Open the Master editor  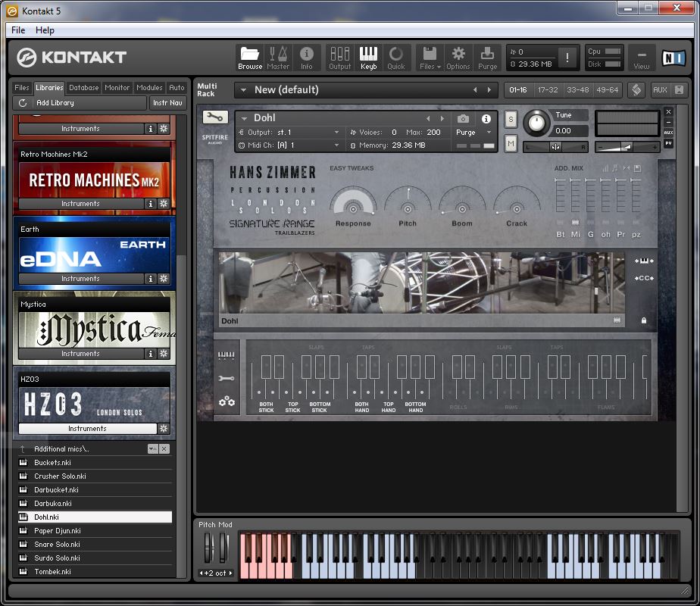(x=278, y=58)
